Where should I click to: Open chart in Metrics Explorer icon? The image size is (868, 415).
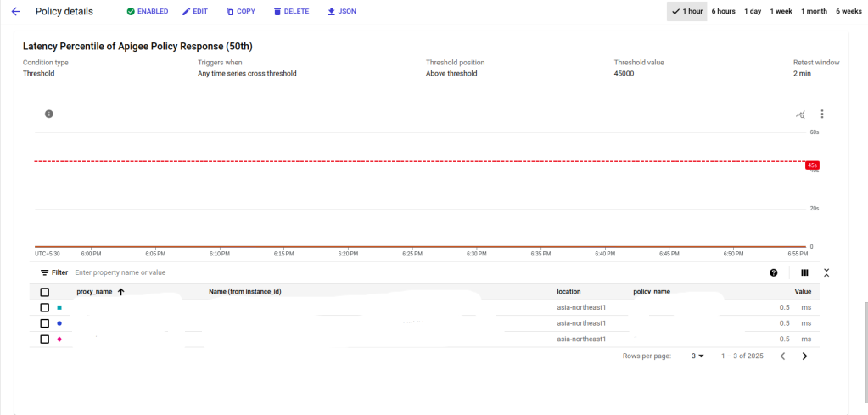click(x=800, y=115)
